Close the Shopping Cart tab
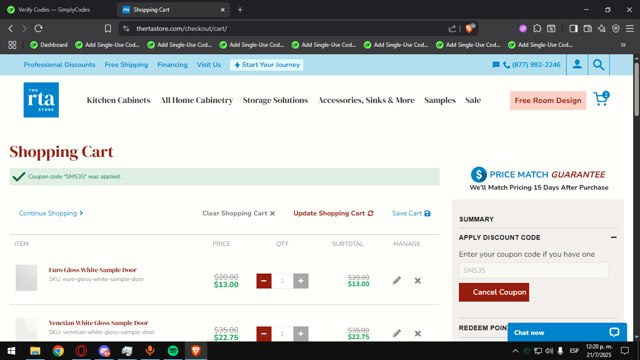This screenshot has width=640, height=360. (222, 9)
